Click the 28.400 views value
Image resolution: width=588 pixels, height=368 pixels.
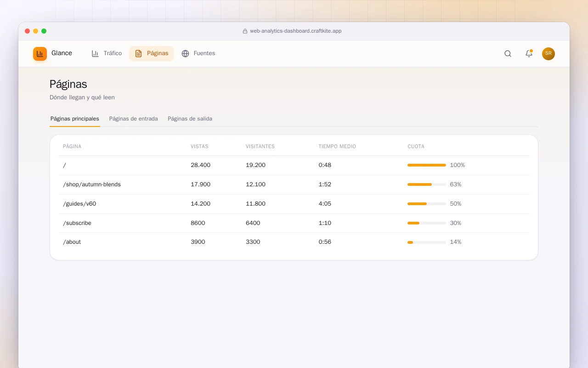(x=200, y=165)
